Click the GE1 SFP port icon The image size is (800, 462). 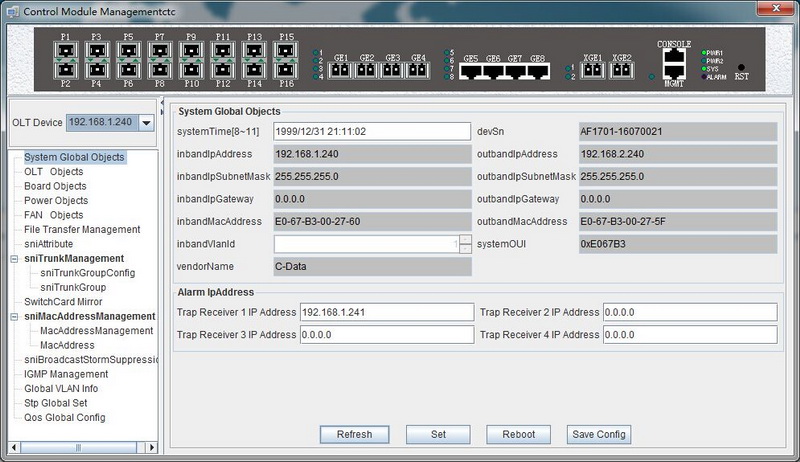pyautogui.click(x=341, y=70)
